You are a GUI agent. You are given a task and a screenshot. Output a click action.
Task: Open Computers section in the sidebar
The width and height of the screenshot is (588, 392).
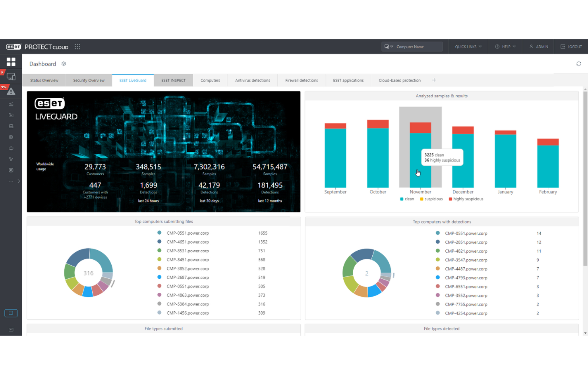click(11, 76)
